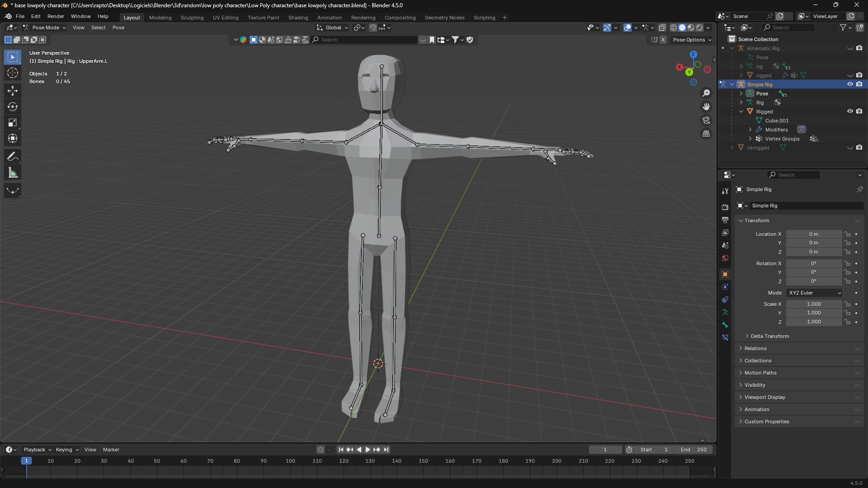
Task: Activate the Measure ruler tool
Action: tap(13, 173)
